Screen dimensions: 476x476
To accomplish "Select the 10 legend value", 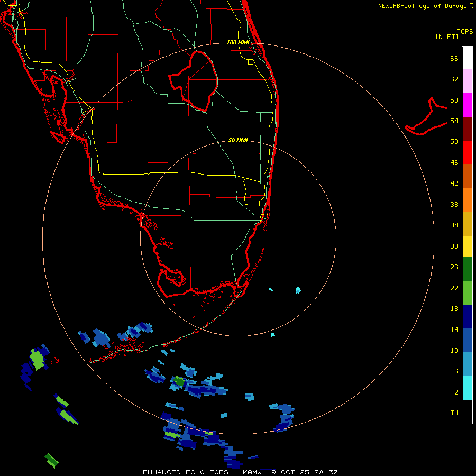I will click(x=454, y=350).
